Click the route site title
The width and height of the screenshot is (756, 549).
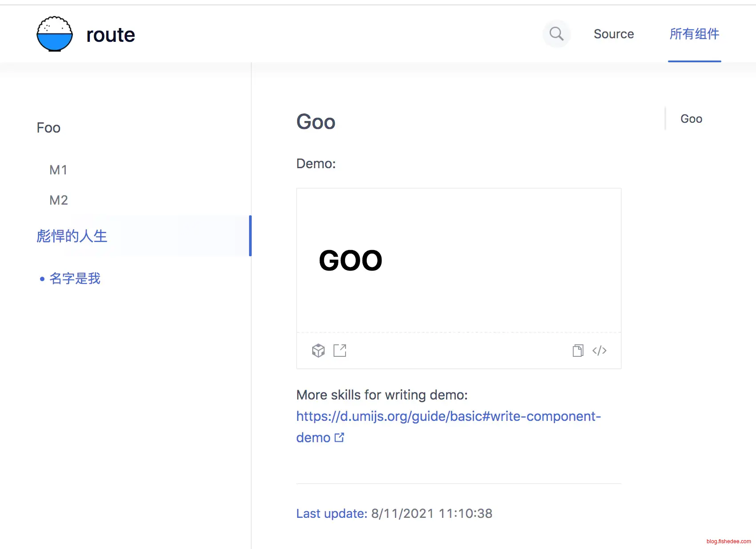pos(111,35)
